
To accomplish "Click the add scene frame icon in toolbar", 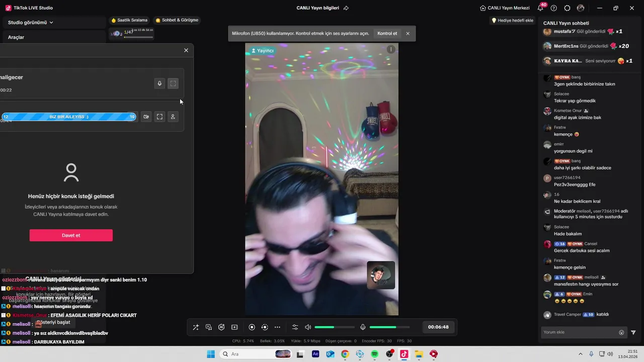I will (234, 327).
